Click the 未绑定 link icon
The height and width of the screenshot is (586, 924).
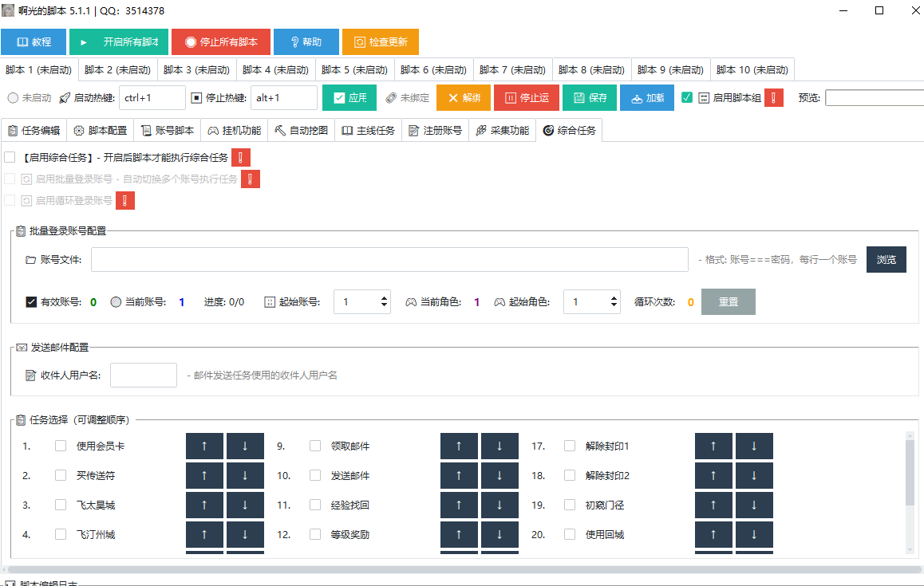[391, 98]
